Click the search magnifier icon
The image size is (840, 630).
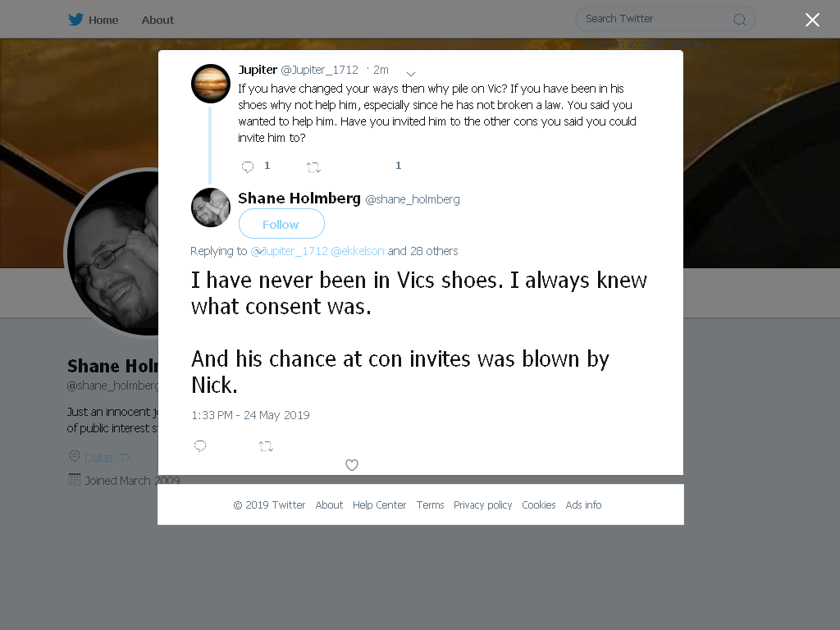pyautogui.click(x=739, y=20)
